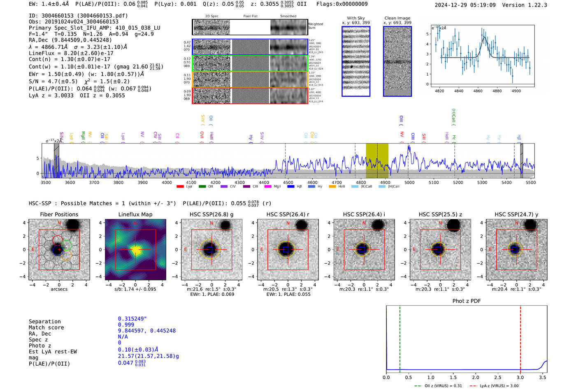
Task: Click the green-bordered 2D spectrum fiber row
Action: click(250, 63)
